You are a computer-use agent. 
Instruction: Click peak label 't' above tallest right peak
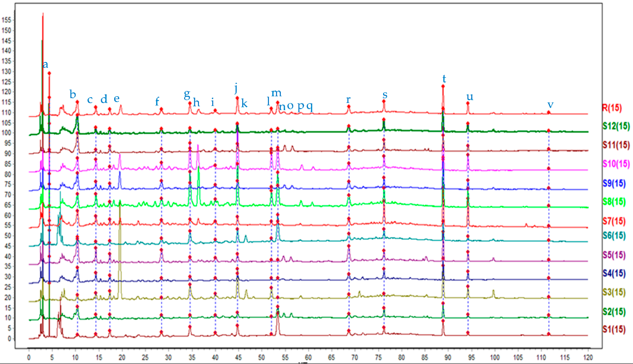click(444, 79)
